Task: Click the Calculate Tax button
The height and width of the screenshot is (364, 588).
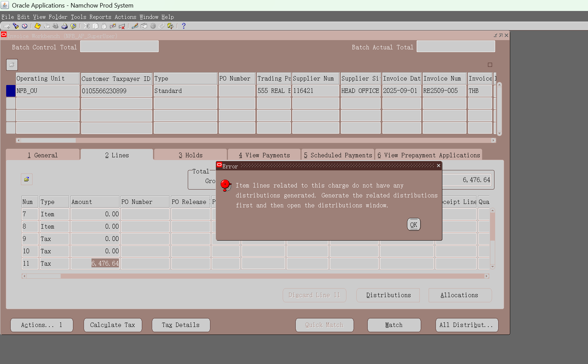Action: click(113, 325)
